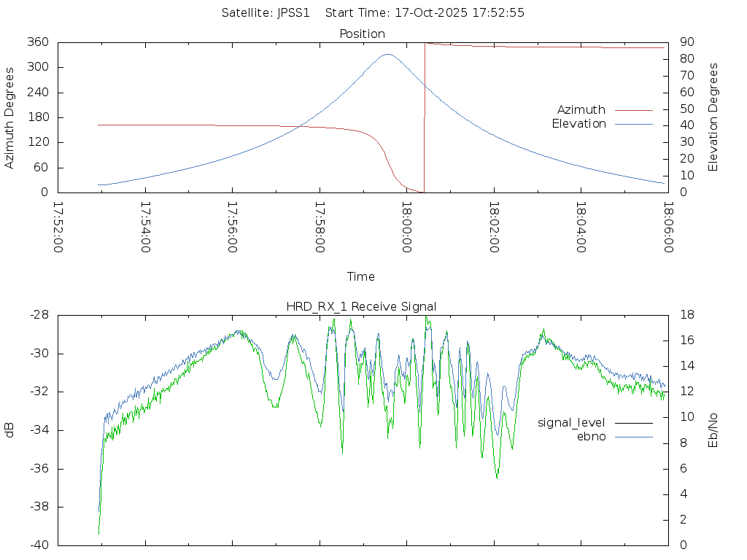This screenshot has height=560, width=747.
Task: Click the ebno legend line sample
Action: pyautogui.click(x=632, y=437)
